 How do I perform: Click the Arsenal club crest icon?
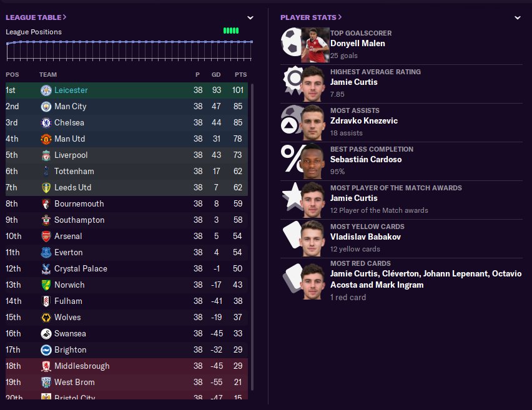point(46,237)
